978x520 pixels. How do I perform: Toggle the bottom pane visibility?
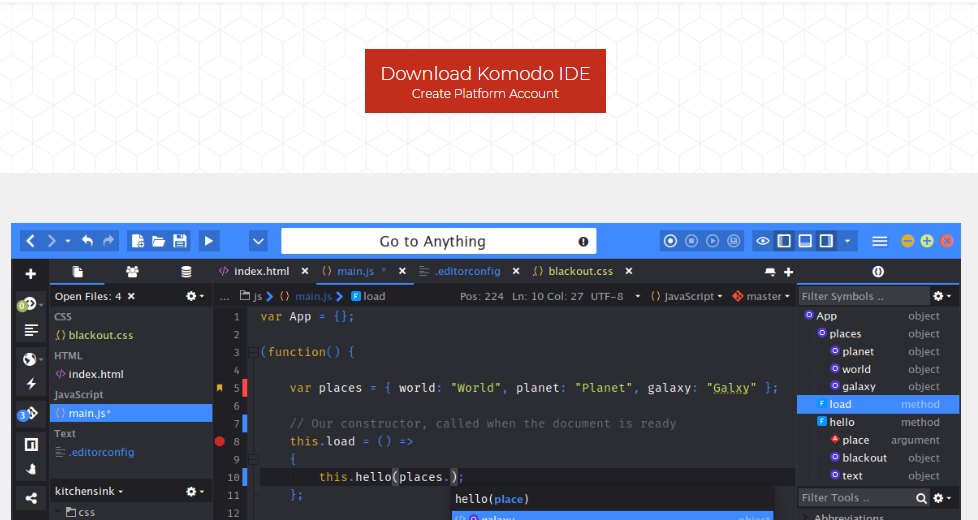[805, 241]
